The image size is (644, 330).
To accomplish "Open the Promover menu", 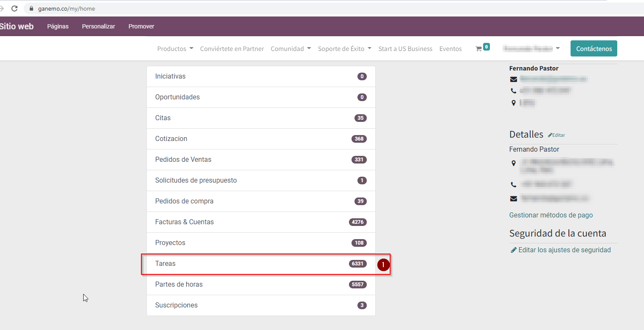I will tap(141, 26).
